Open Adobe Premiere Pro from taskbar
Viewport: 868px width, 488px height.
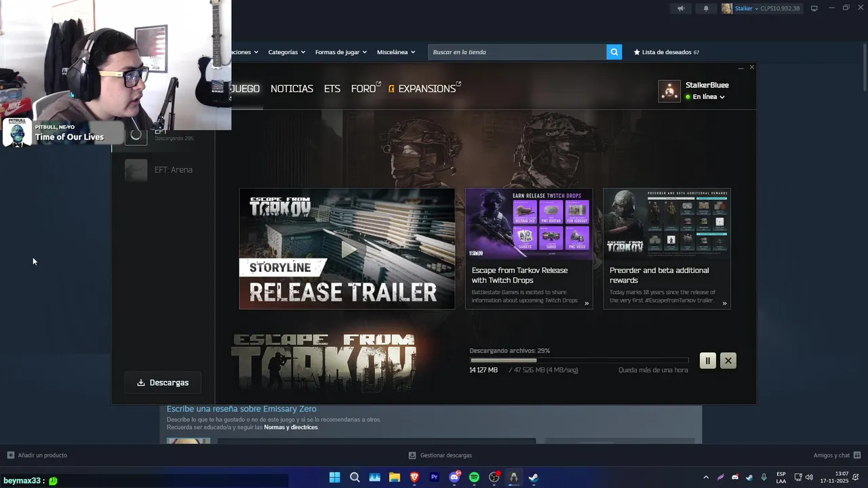coord(434,477)
